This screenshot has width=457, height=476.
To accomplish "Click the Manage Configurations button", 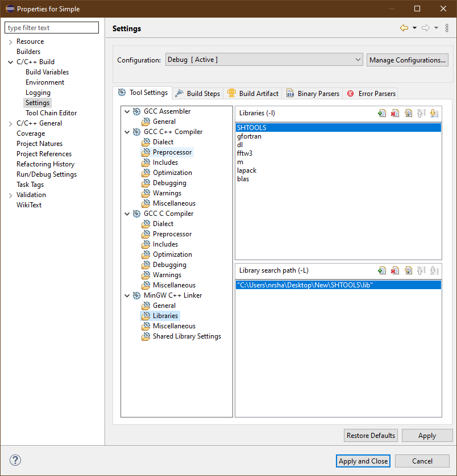I will pyautogui.click(x=407, y=60).
